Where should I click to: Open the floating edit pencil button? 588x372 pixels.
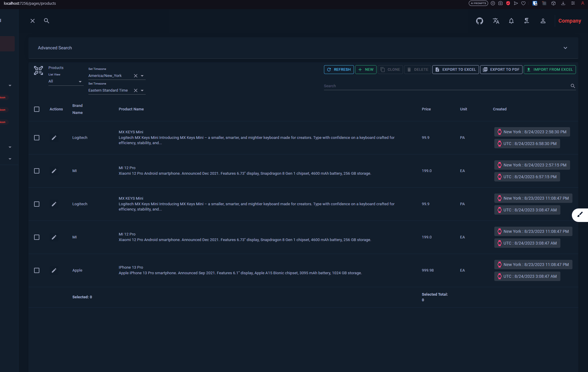(580, 215)
